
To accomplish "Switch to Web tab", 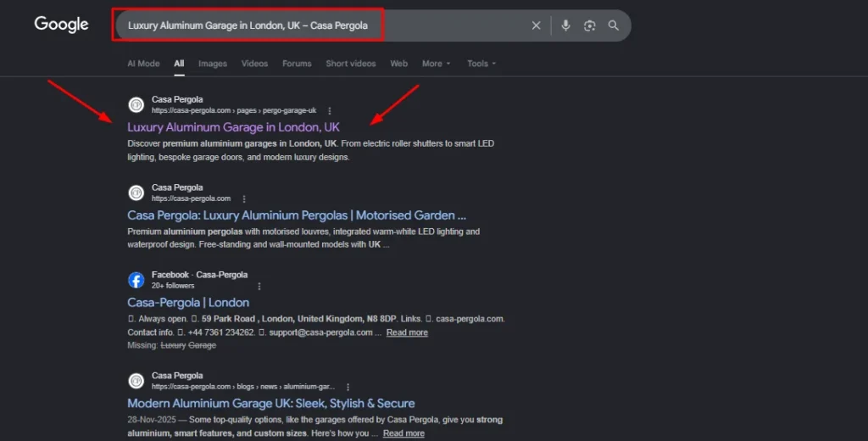I will pos(398,64).
